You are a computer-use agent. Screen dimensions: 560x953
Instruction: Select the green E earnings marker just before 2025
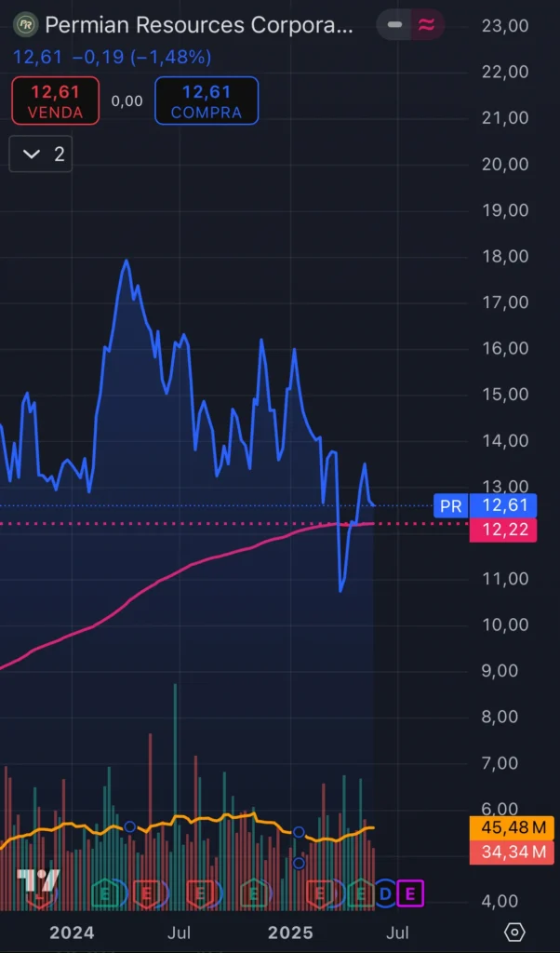253,894
